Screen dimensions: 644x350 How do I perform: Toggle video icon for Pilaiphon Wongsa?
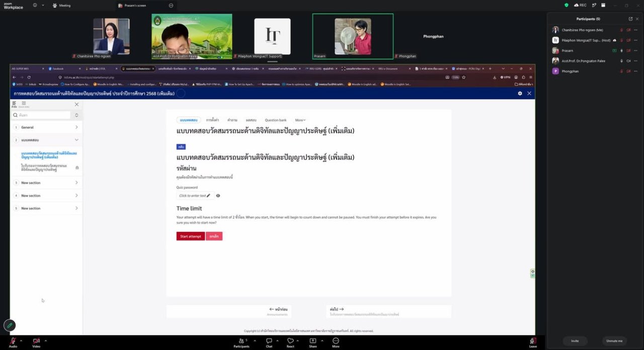click(628, 40)
